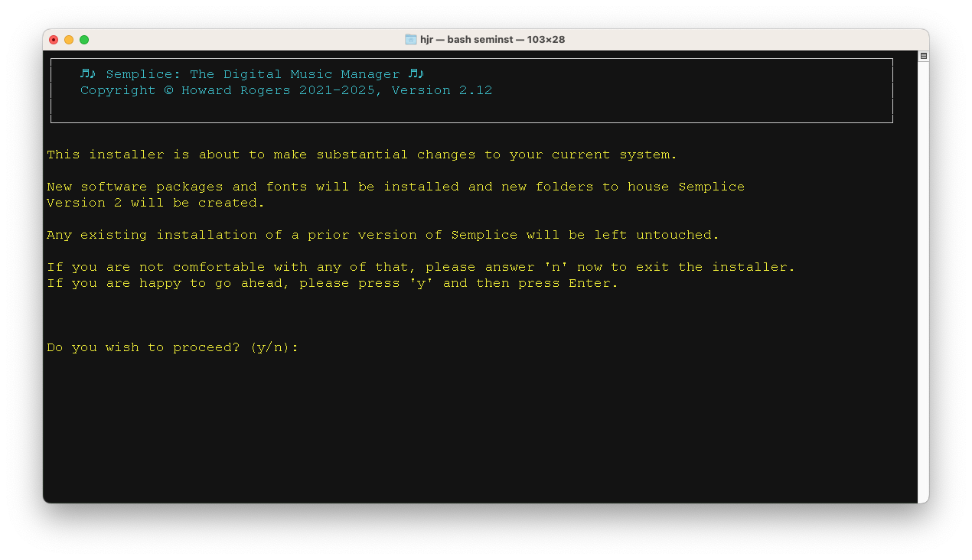The width and height of the screenshot is (972, 560).
Task: Click the copyright symbol in the banner
Action: 168,90
